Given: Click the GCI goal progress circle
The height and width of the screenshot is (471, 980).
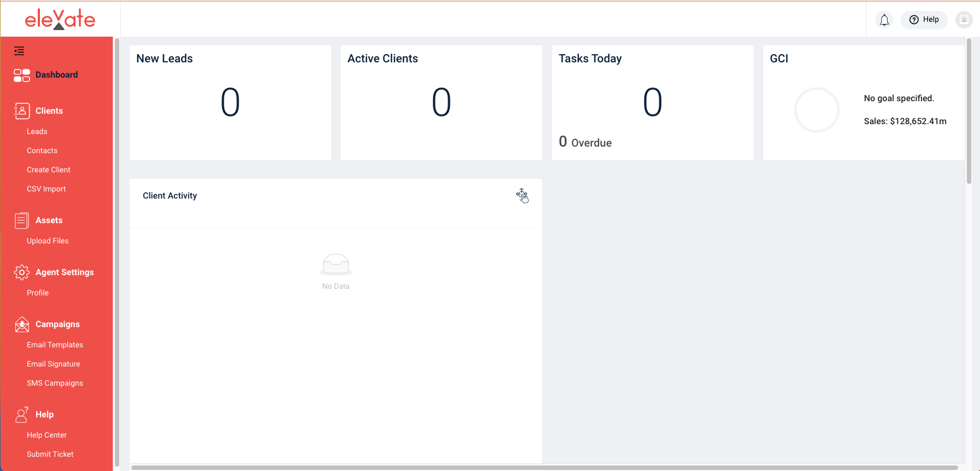Looking at the screenshot, I should click(817, 110).
